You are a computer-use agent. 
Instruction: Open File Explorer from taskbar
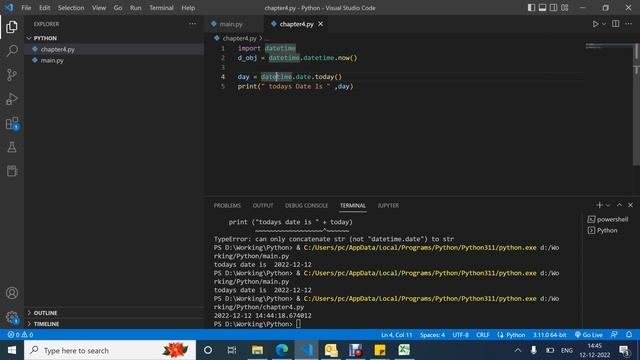[257, 350]
